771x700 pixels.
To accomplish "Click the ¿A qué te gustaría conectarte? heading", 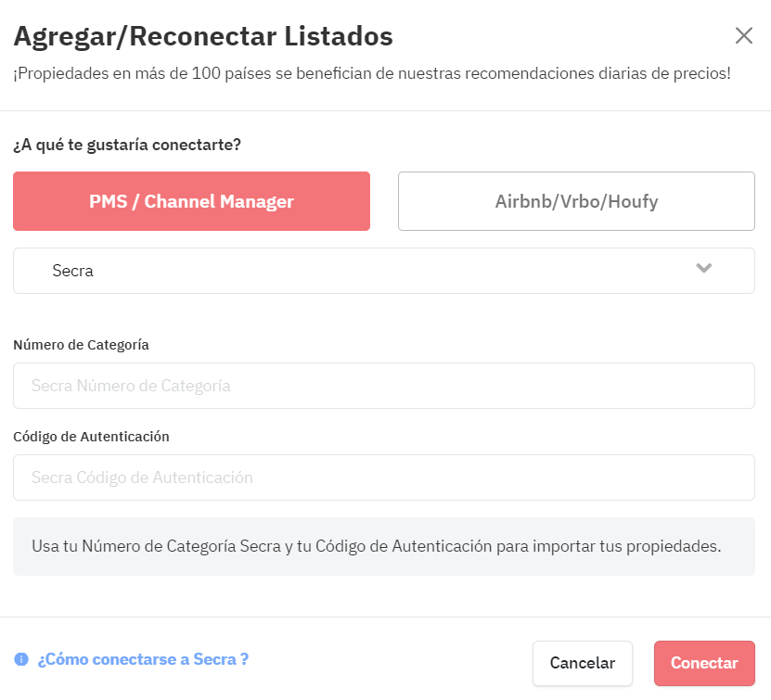I will 127,145.
